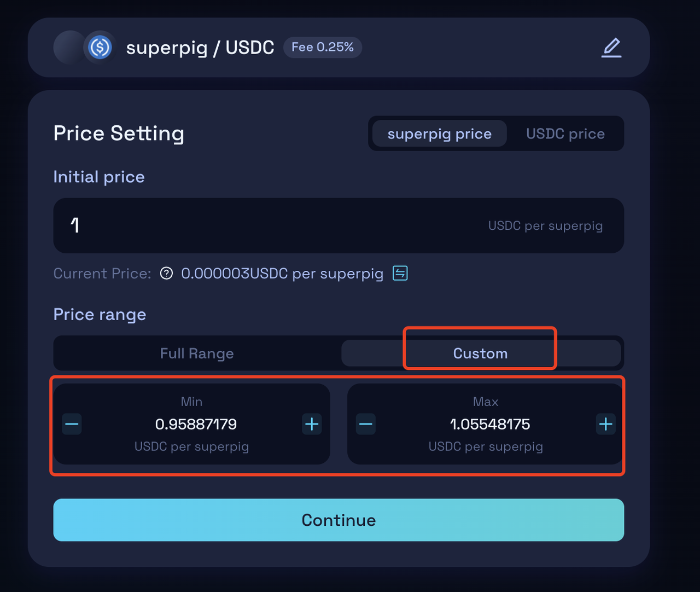Select Custom price range option

click(x=481, y=353)
